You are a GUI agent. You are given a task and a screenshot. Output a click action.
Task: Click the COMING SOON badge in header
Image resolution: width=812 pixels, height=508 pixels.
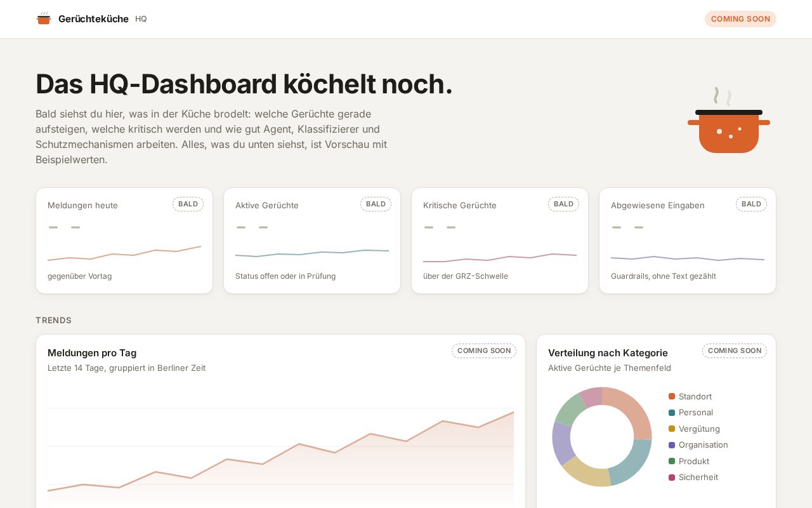740,19
